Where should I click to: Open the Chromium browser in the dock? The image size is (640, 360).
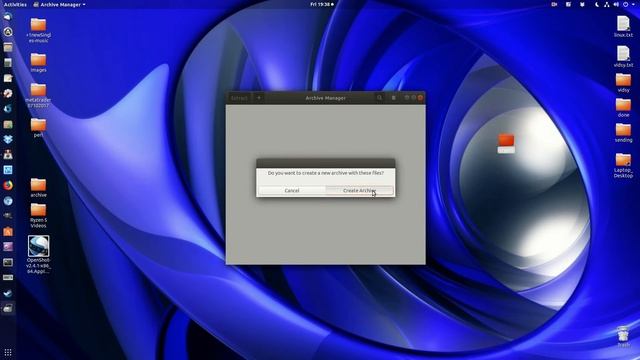(8, 201)
